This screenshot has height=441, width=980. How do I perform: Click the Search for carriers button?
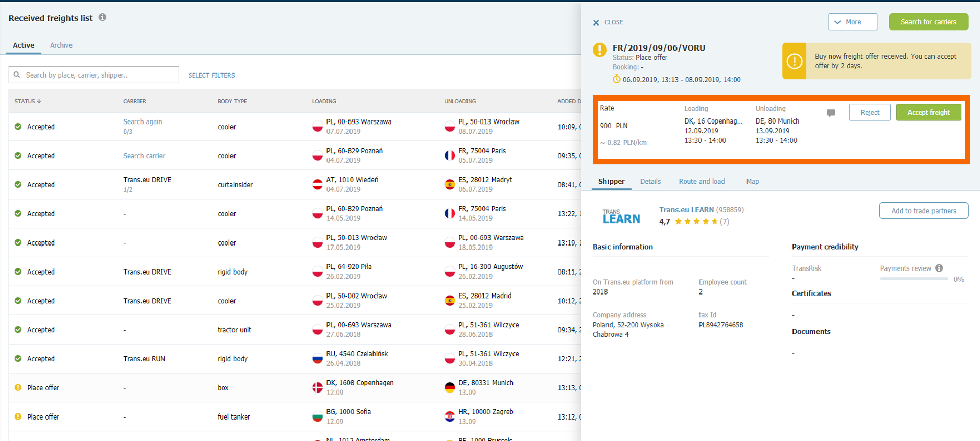coord(928,22)
